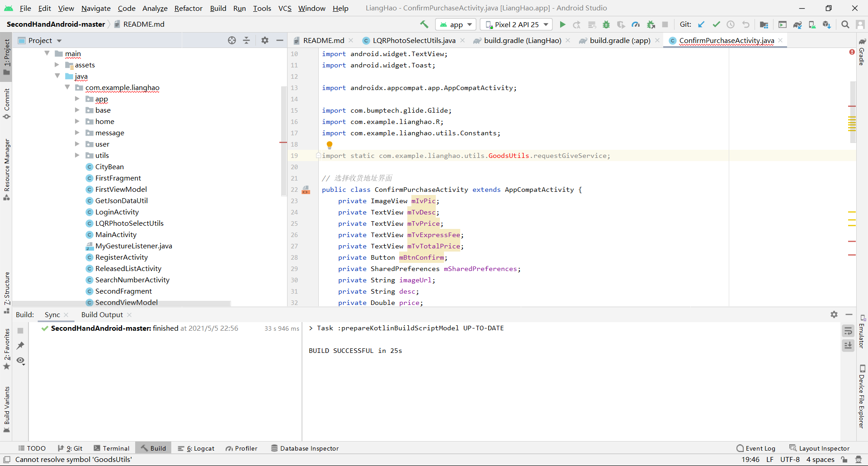Image resolution: width=868 pixels, height=466 pixels.
Task: Open the VCS menu
Action: pos(285,8)
